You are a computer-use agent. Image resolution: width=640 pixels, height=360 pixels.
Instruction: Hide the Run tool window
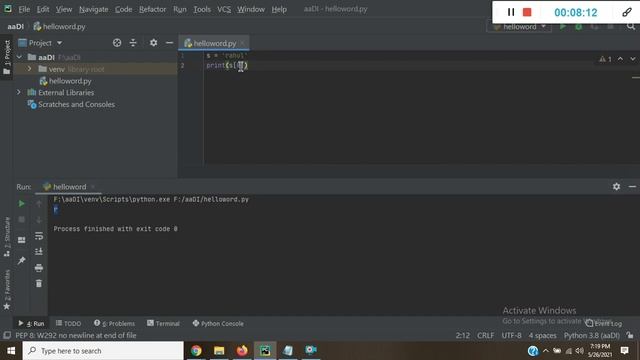(x=632, y=187)
